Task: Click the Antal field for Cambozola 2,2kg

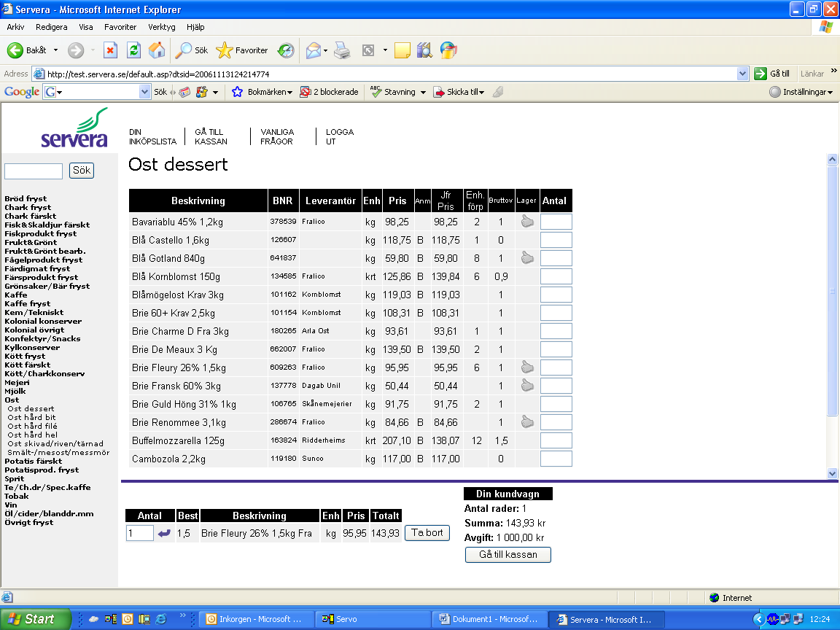Action: [556, 459]
